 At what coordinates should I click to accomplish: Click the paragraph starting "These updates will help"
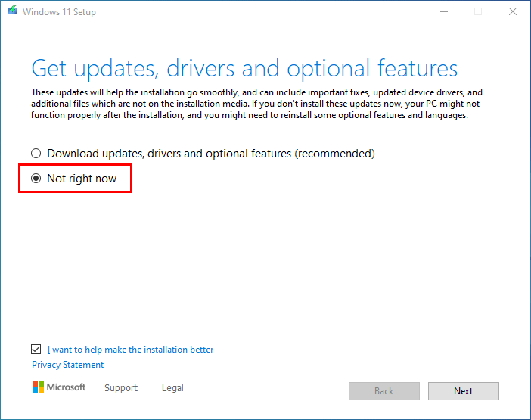pyautogui.click(x=256, y=104)
